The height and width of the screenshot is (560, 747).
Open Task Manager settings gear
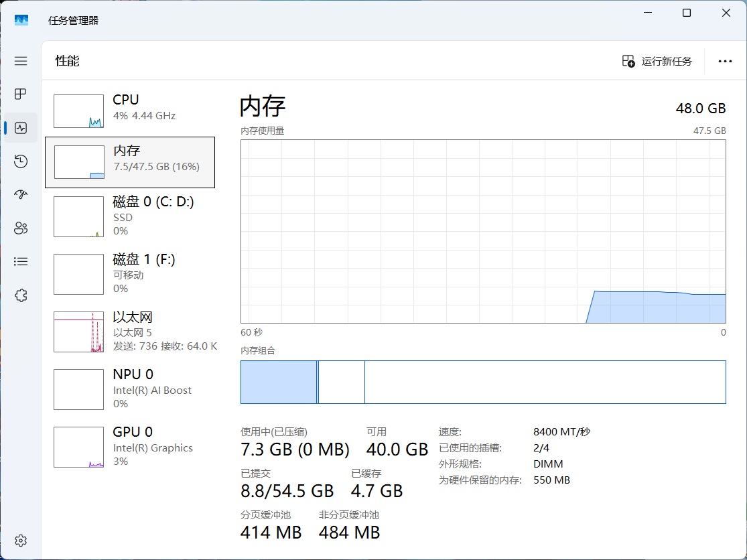[x=21, y=541]
